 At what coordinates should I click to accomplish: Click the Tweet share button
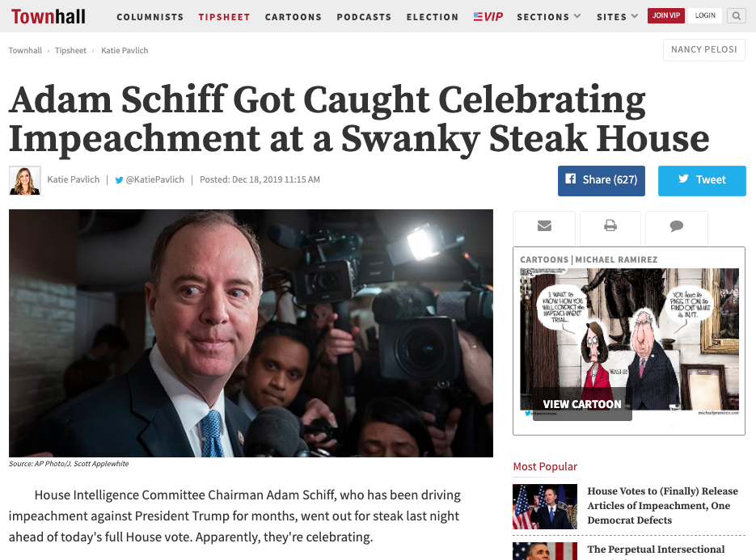(702, 180)
